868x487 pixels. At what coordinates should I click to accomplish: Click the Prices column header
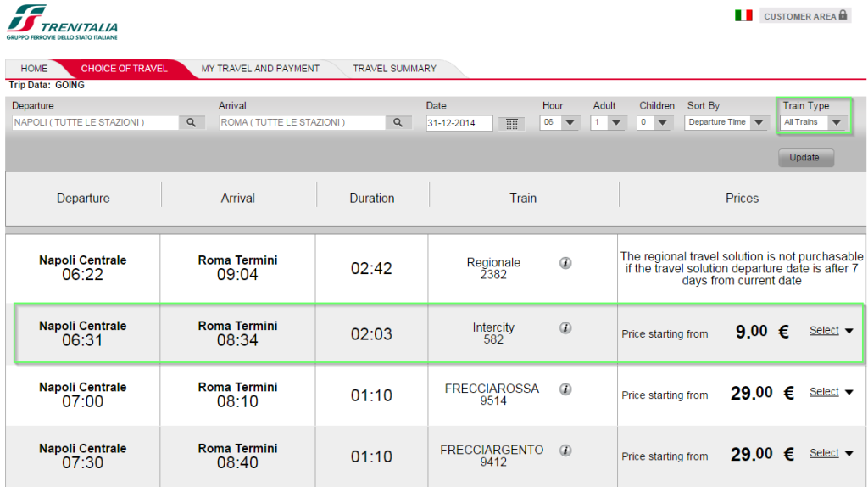tap(742, 199)
